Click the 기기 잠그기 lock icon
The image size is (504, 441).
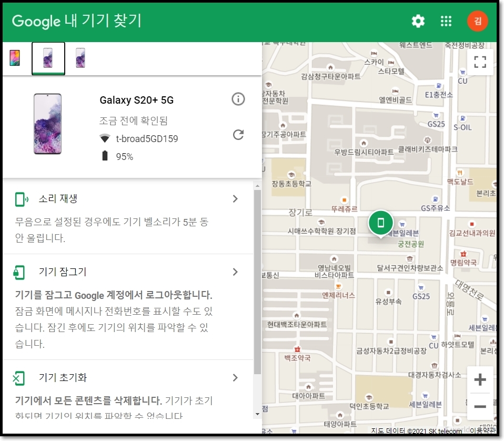[18, 273]
